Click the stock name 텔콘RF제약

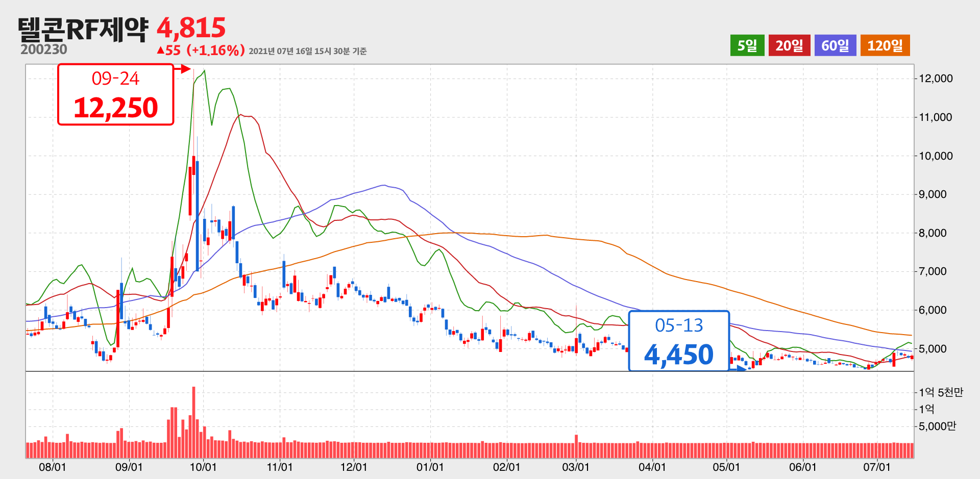83,29
